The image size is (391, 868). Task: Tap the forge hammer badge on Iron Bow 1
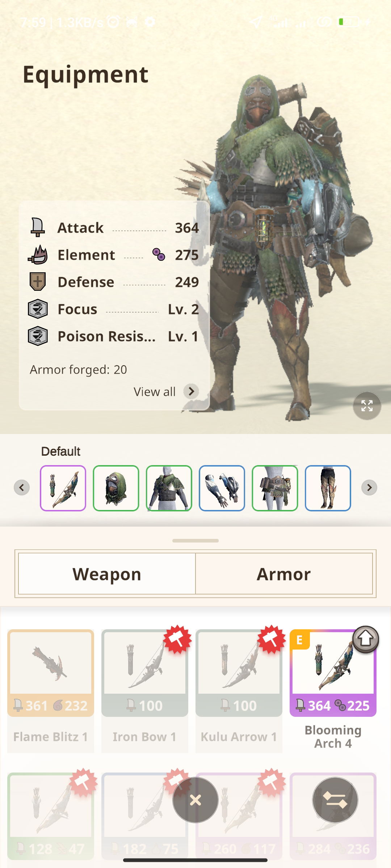coord(177,639)
